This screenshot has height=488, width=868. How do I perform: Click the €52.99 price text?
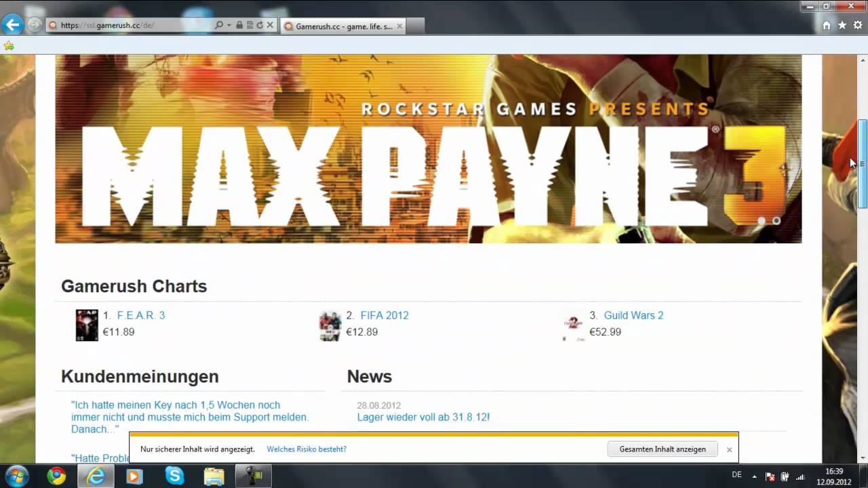coord(605,332)
